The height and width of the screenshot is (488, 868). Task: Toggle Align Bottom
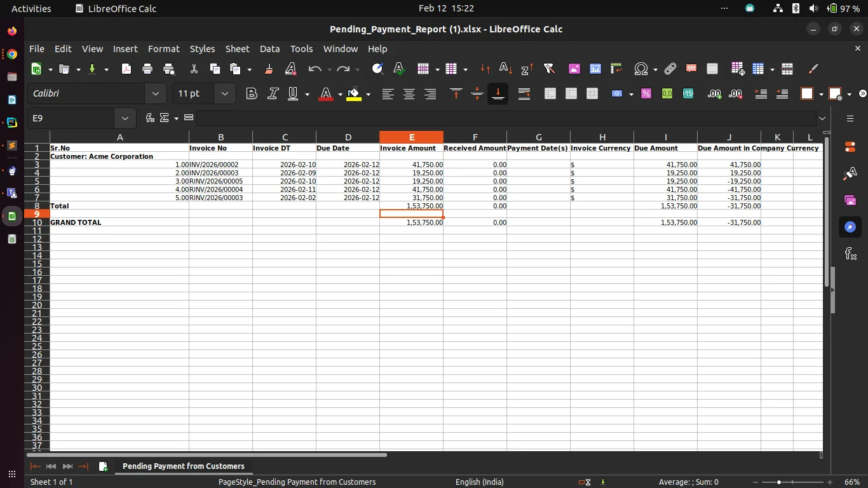coord(498,94)
